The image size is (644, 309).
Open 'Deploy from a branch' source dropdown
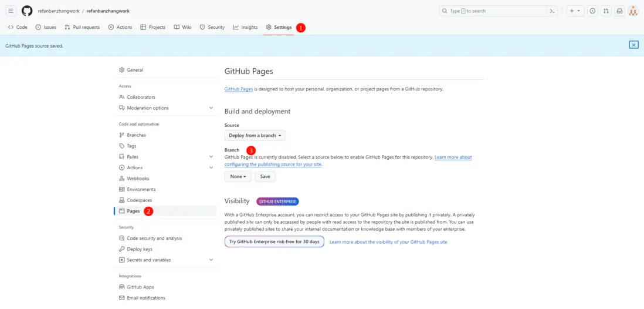coord(255,136)
